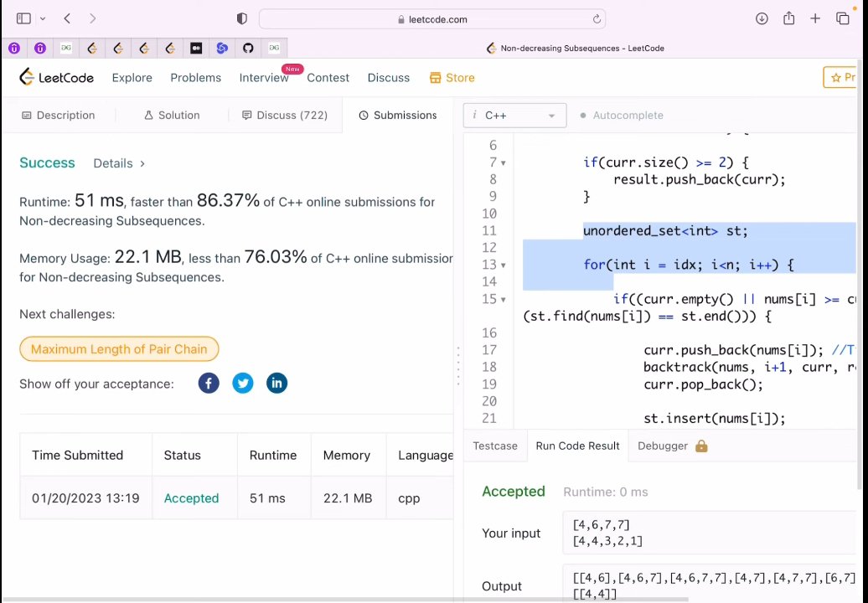Collapse the code fold arrow at line 13
This screenshot has height=603, width=868.
(x=504, y=265)
